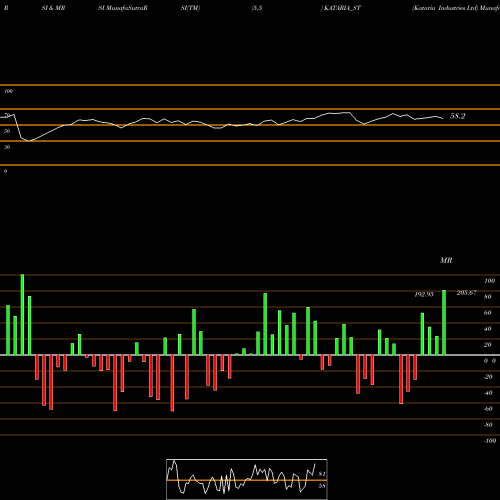The width and height of the screenshot is (500, 500).
Task: Click the 203.67 price label
Action: point(466,293)
